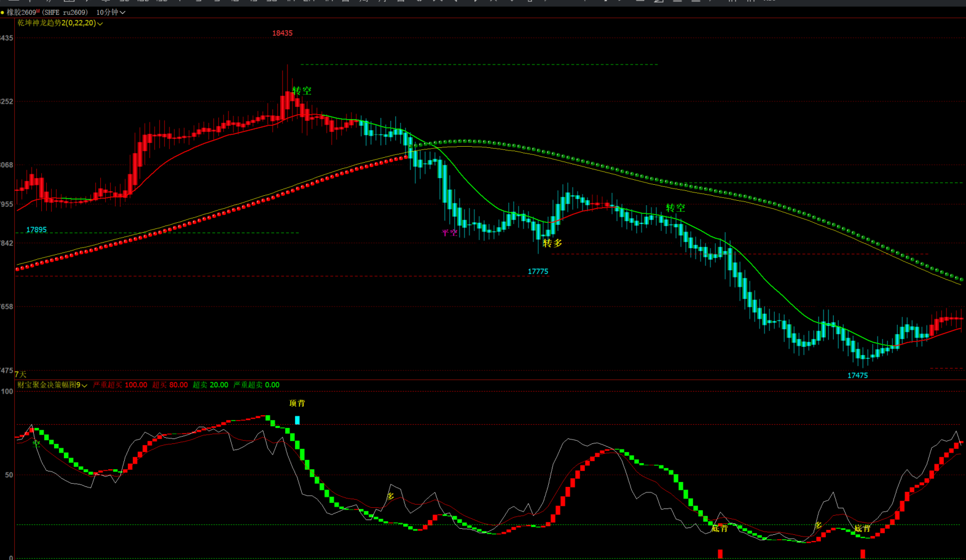Click the 17895 support level label
This screenshot has height=560, width=966.
[36, 230]
